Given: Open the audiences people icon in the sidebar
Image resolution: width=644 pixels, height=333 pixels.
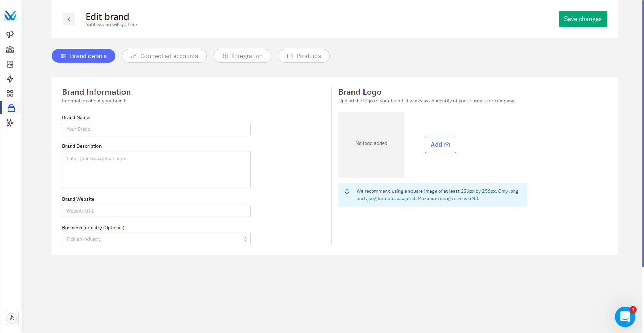Looking at the screenshot, I should 10,49.
